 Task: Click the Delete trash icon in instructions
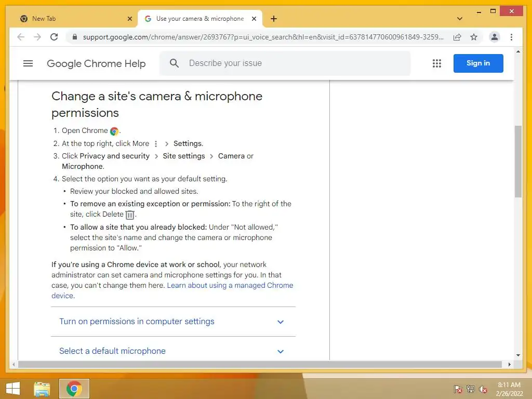tap(129, 215)
